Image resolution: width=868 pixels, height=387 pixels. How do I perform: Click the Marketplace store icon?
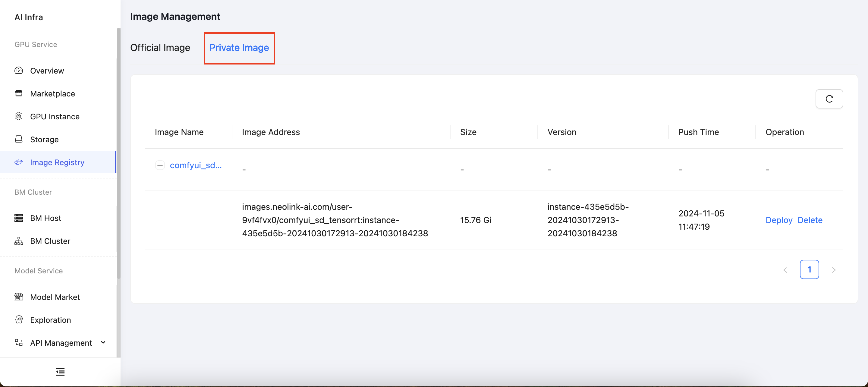[x=18, y=93]
